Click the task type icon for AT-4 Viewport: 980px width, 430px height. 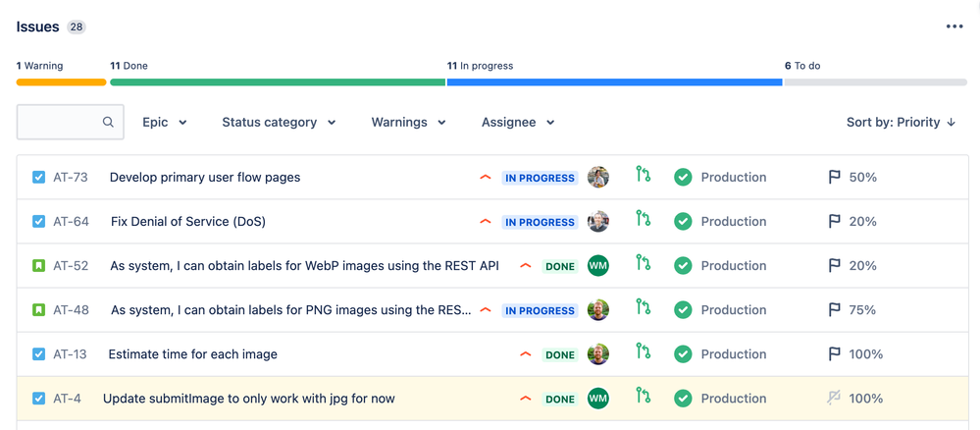pos(39,399)
